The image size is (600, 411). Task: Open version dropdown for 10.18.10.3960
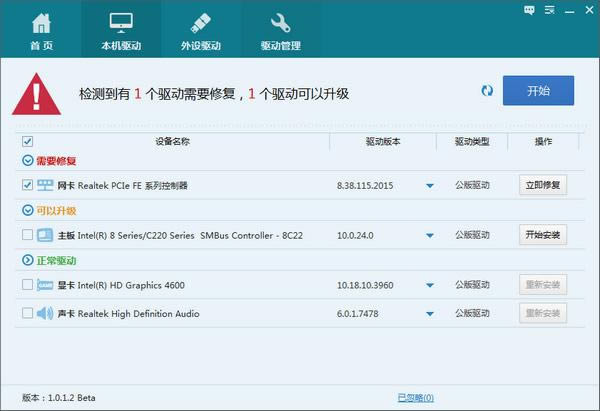pyautogui.click(x=430, y=285)
